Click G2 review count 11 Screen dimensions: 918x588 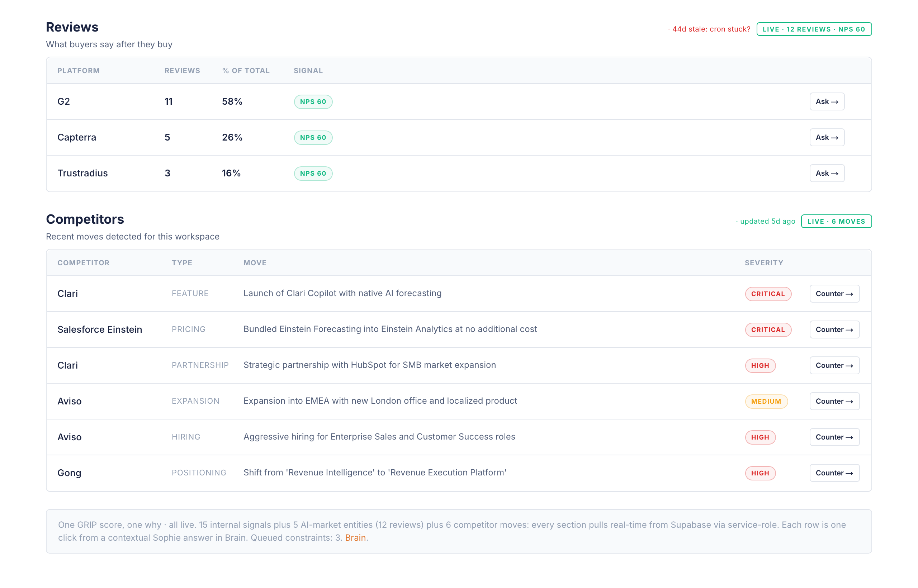click(169, 101)
